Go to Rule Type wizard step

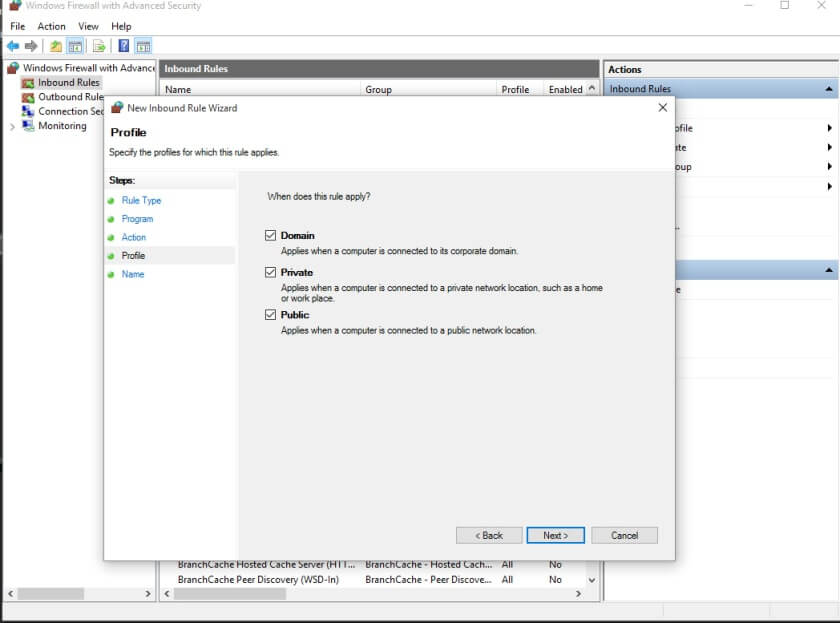[x=141, y=201]
